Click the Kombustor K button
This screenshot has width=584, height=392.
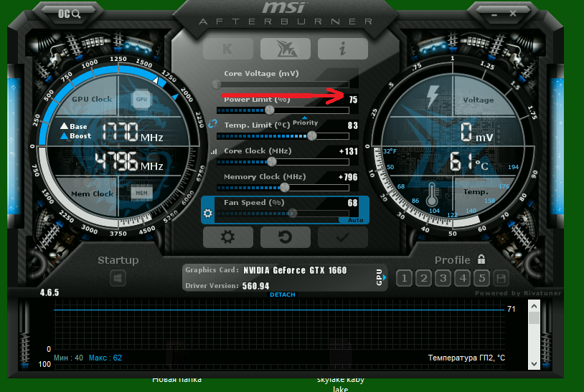(x=228, y=49)
